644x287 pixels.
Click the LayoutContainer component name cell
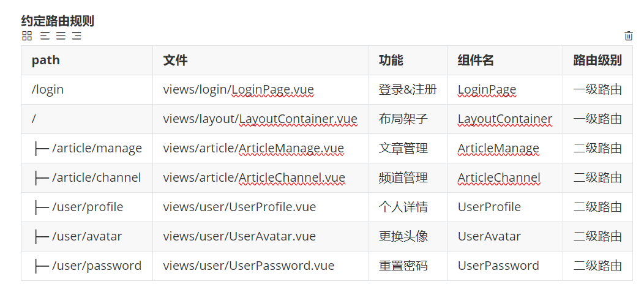tap(505, 119)
